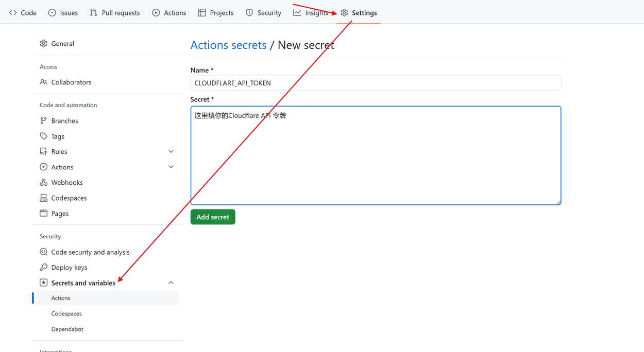Screen dimensions: 644x352
Task: Select the Settings tab
Action: coord(359,12)
